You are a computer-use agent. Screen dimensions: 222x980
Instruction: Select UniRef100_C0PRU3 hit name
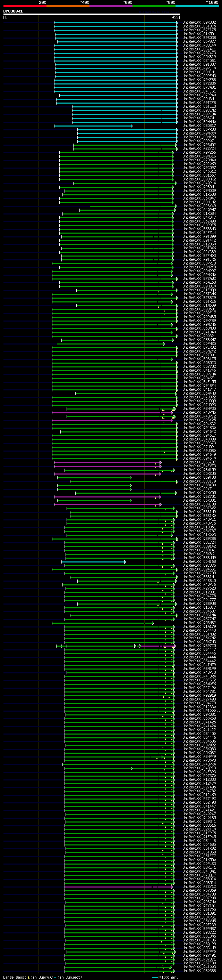click(x=199, y=129)
